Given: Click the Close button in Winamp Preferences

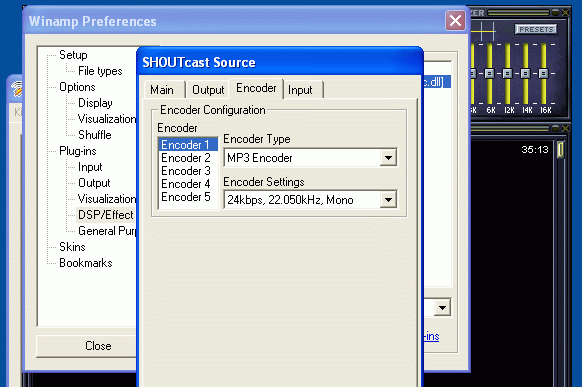Looking at the screenshot, I should click(x=86, y=346).
